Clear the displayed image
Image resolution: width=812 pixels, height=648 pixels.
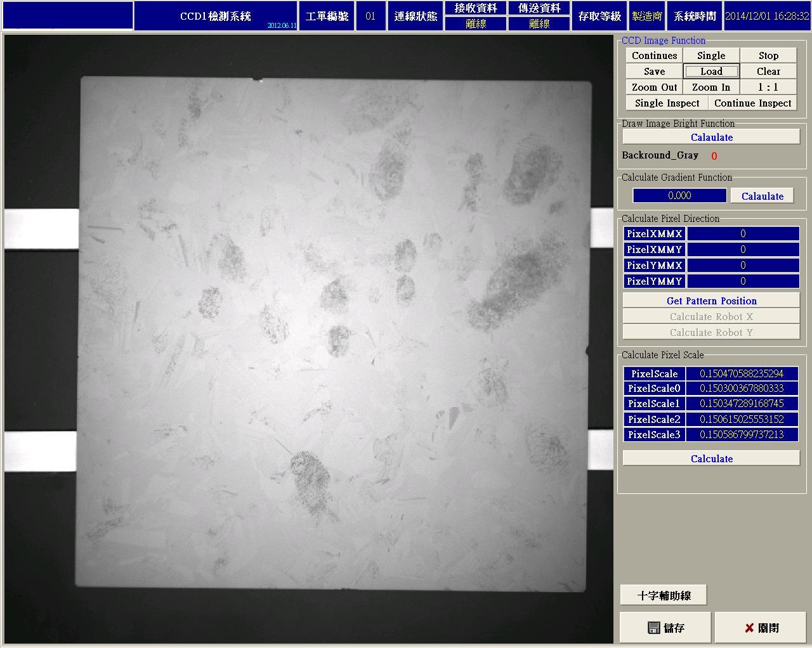click(768, 72)
